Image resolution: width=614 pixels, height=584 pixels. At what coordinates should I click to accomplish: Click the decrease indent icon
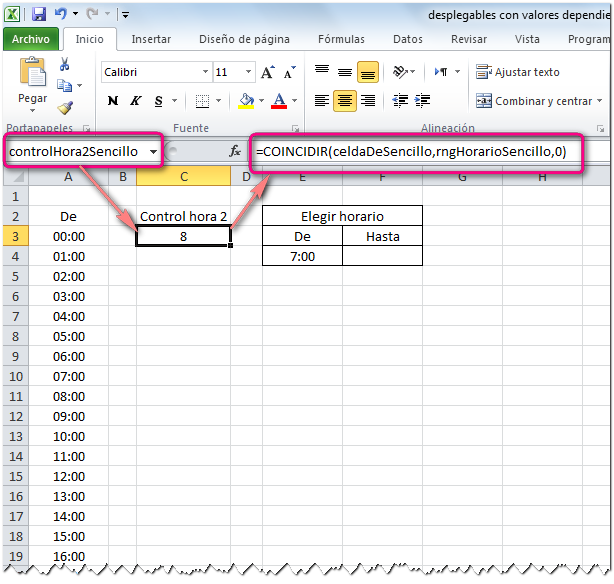pyautogui.click(x=402, y=101)
